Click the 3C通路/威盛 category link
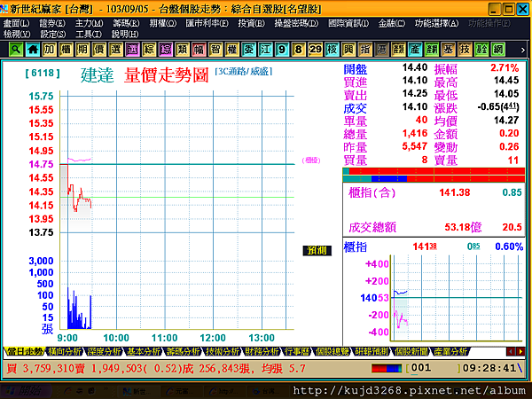532x399 pixels. pos(244,71)
